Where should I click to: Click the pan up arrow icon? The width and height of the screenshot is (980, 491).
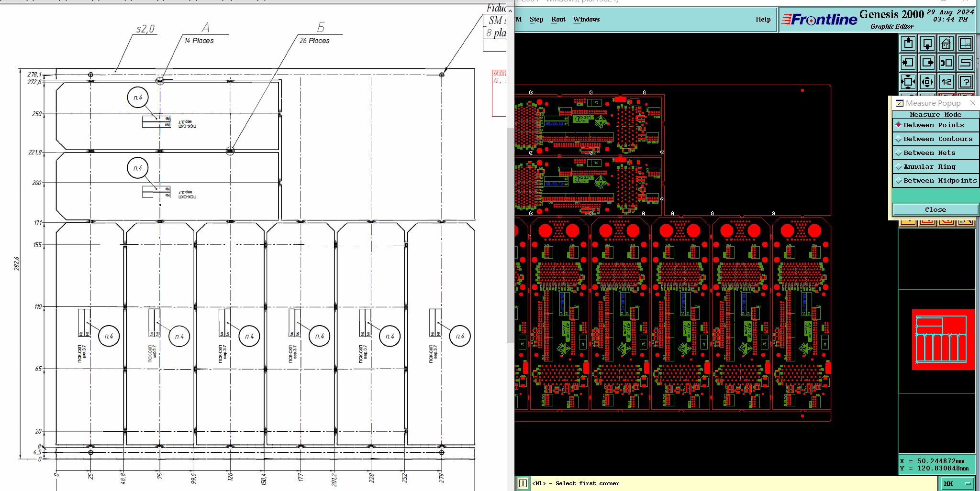pyautogui.click(x=908, y=44)
